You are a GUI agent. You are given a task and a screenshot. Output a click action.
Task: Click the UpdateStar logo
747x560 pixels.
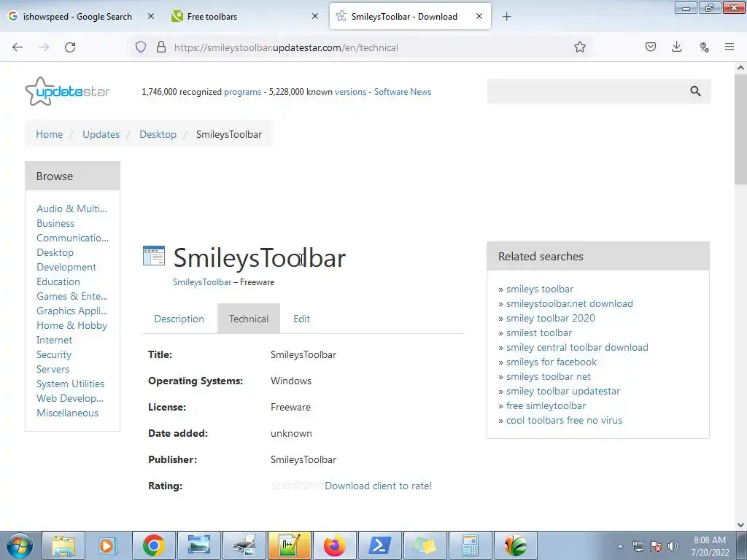(x=67, y=91)
